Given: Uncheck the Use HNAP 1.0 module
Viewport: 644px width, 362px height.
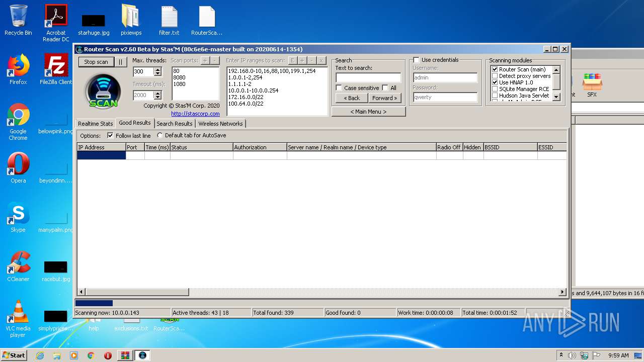Looking at the screenshot, I should click(495, 82).
